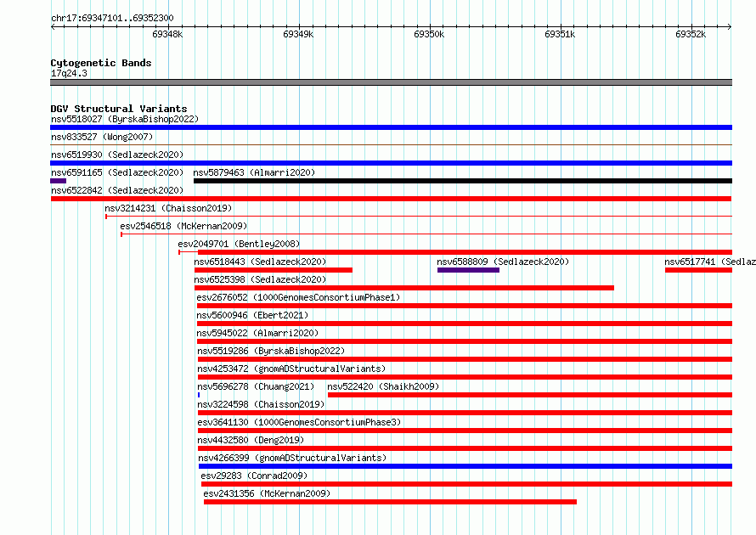756x535 pixels.
Task: Select the blue nsv6519930 variant bar
Action: [391, 163]
